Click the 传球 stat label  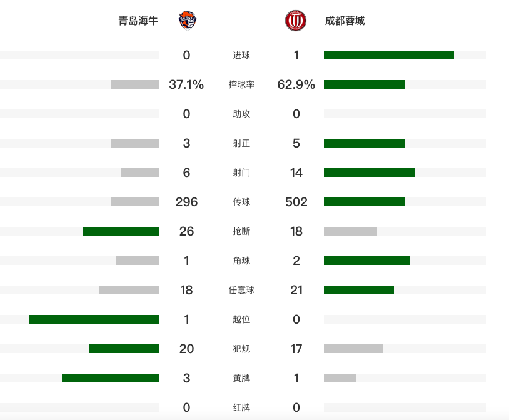241,202
